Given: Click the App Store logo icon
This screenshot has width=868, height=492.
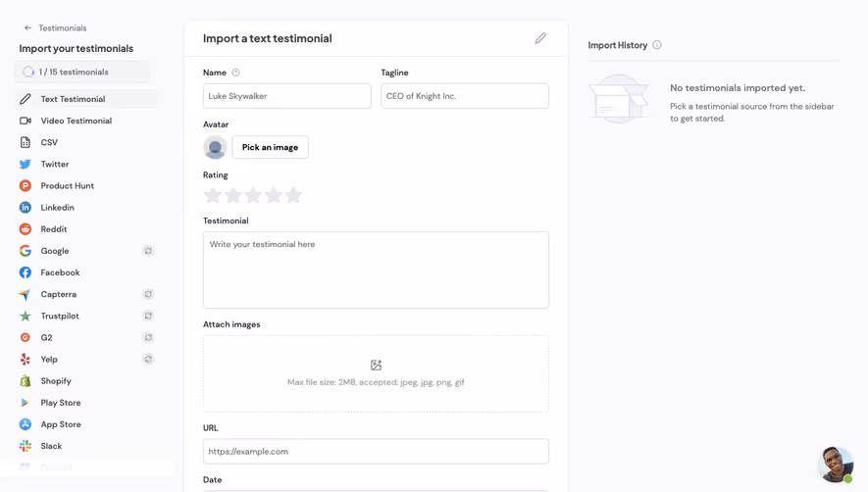Looking at the screenshot, I should (26, 424).
